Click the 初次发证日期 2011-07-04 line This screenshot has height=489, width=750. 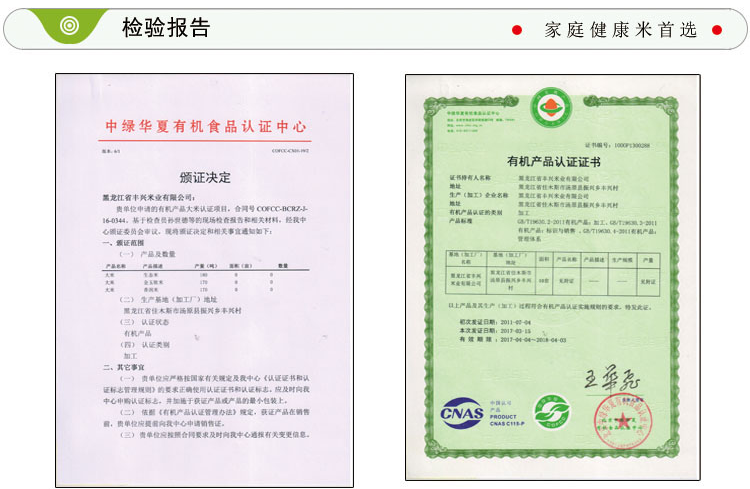[x=495, y=322]
